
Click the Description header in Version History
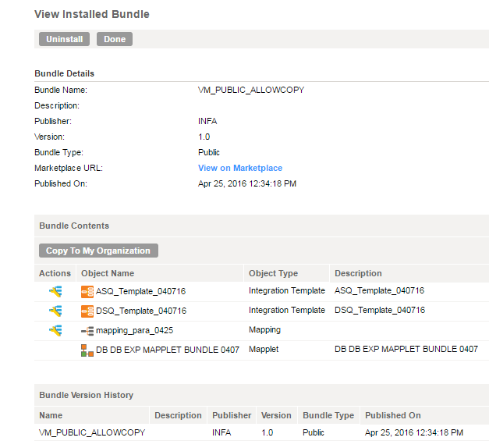178,415
